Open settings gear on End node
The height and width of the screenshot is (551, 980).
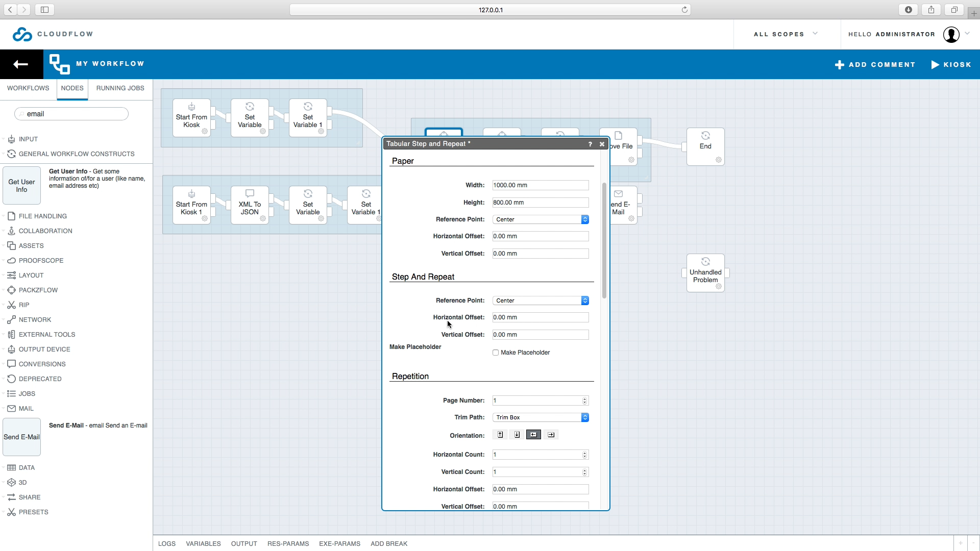719,160
